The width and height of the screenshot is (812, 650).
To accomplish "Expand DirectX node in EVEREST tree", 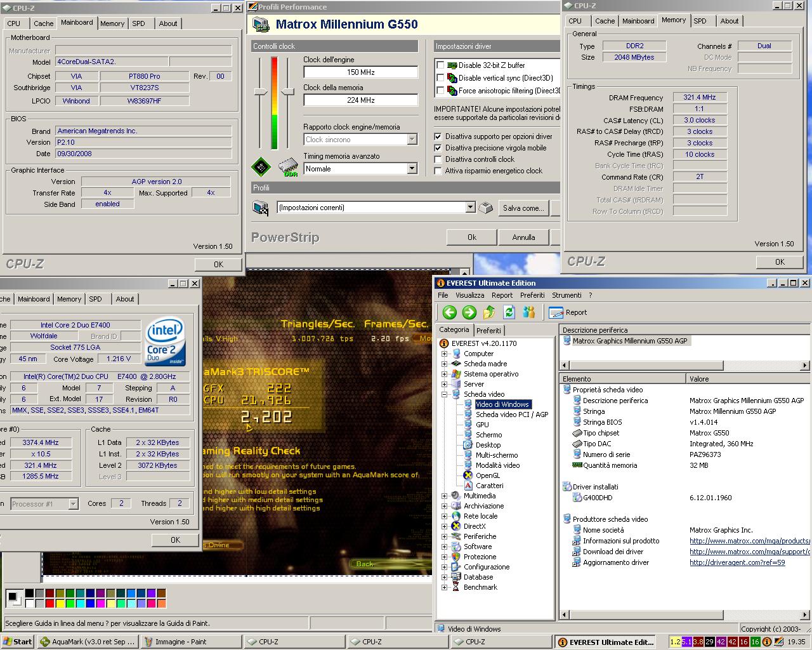I will click(444, 526).
